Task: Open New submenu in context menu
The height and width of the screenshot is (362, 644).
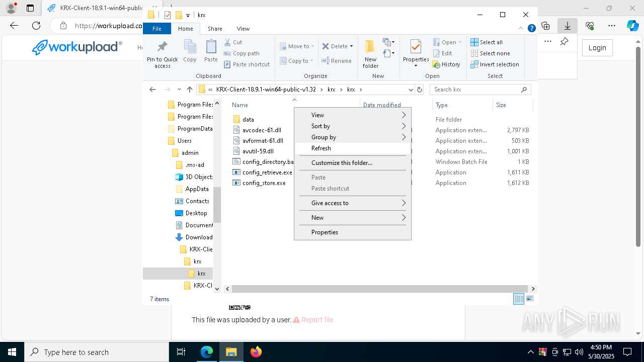Action: (x=352, y=218)
